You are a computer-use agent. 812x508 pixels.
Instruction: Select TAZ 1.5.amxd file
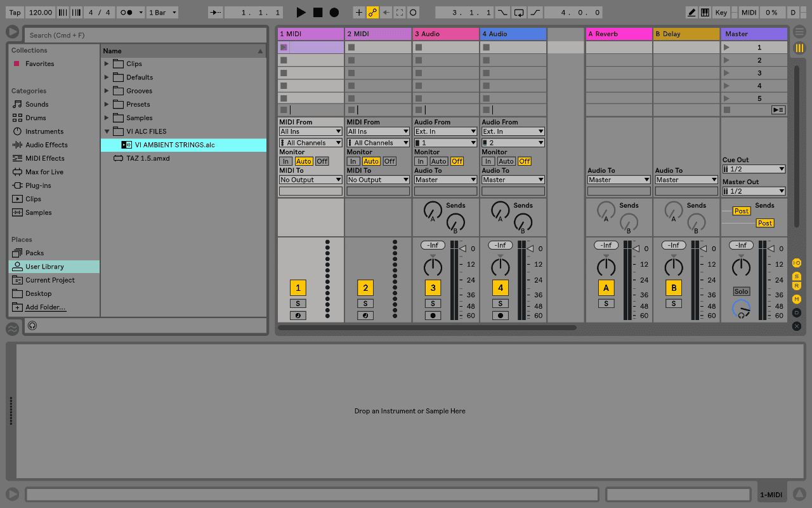[184, 158]
